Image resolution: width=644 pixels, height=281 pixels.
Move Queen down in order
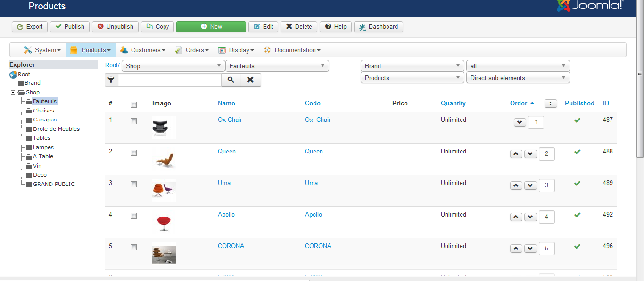531,154
